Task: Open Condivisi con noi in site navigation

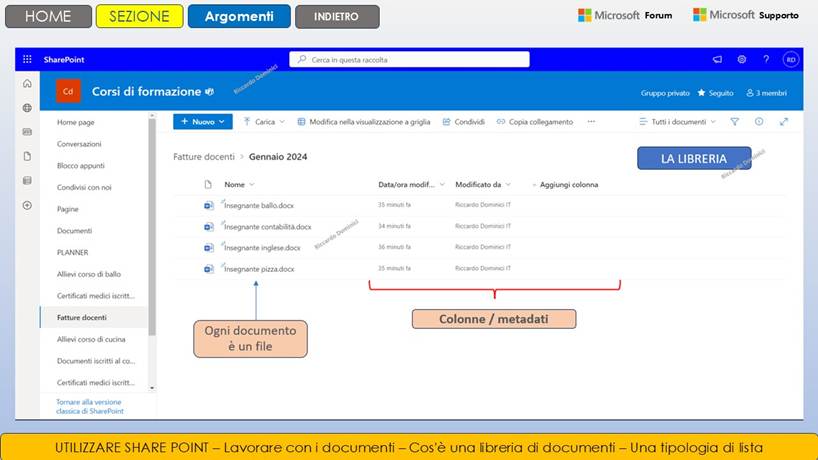Action: click(x=84, y=187)
